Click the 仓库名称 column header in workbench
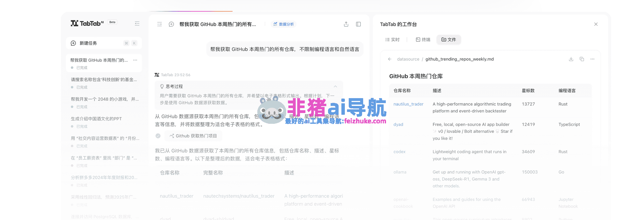Viewport: 644px width, 220px height. pyautogui.click(x=402, y=91)
